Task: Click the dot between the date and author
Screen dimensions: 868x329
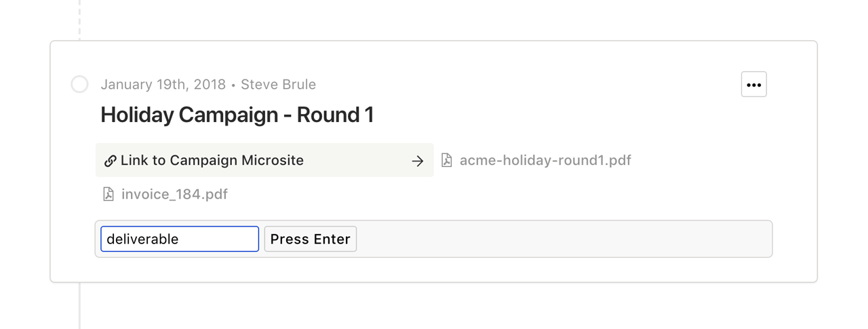Action: (233, 85)
